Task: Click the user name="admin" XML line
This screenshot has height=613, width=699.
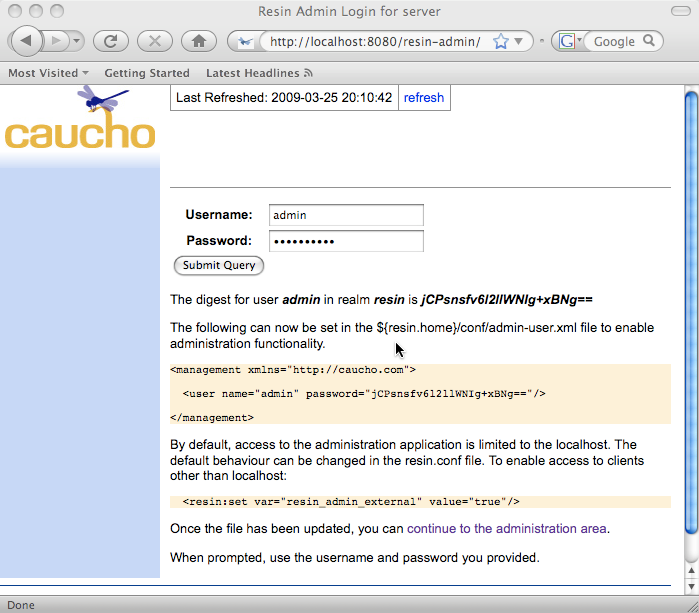Action: pyautogui.click(x=364, y=394)
